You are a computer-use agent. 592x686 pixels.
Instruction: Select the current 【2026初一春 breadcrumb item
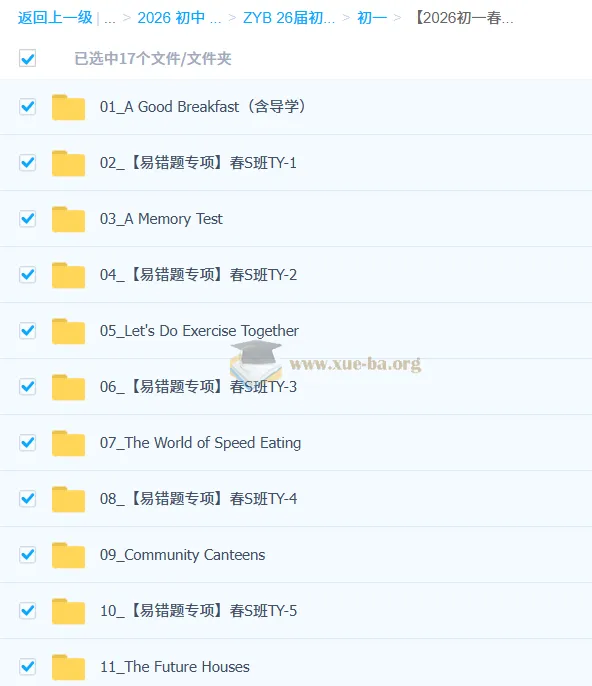tap(463, 18)
